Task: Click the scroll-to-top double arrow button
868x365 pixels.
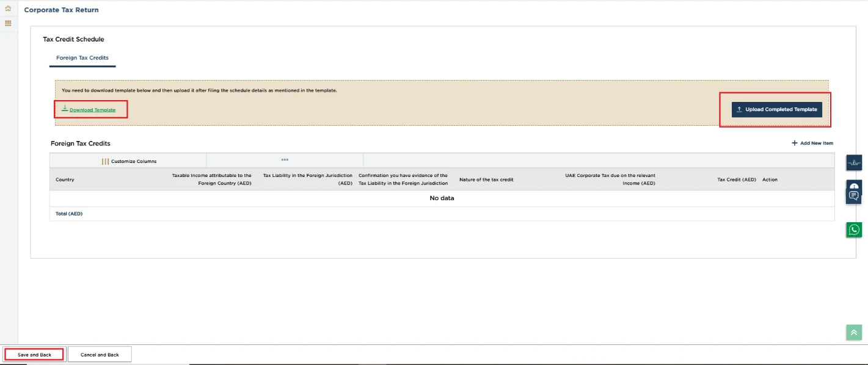Action: 854,332
